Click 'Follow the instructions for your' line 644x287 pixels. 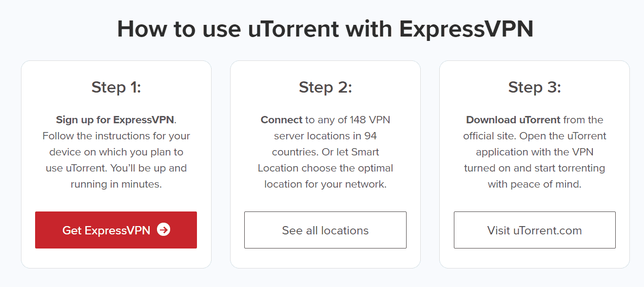116,136
